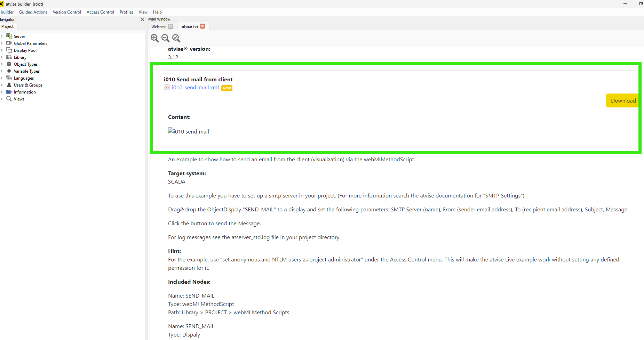
Task: Select the Global Parameters icon
Action: click(x=9, y=43)
